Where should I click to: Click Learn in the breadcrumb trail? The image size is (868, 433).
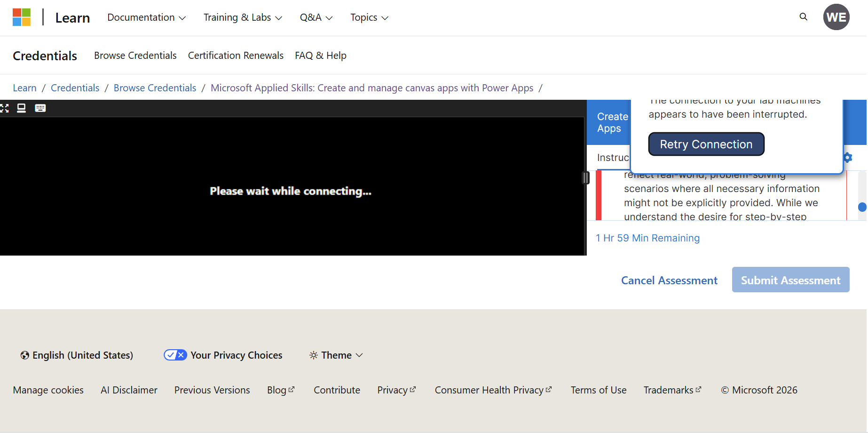click(x=24, y=88)
